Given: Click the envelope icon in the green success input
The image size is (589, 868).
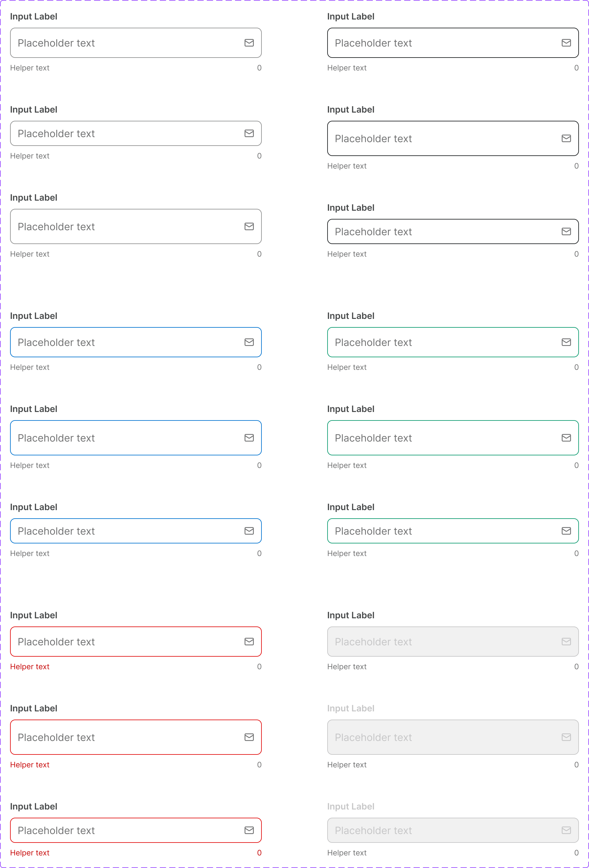Looking at the screenshot, I should pyautogui.click(x=567, y=342).
